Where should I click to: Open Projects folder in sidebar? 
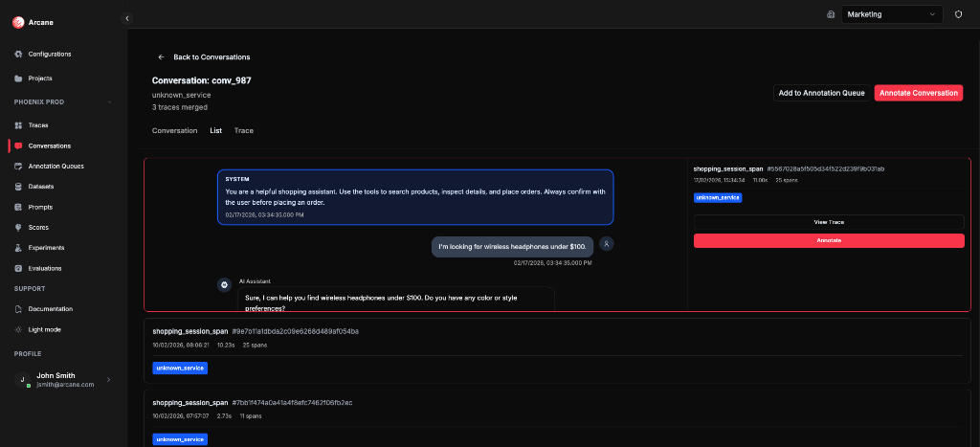coord(40,78)
